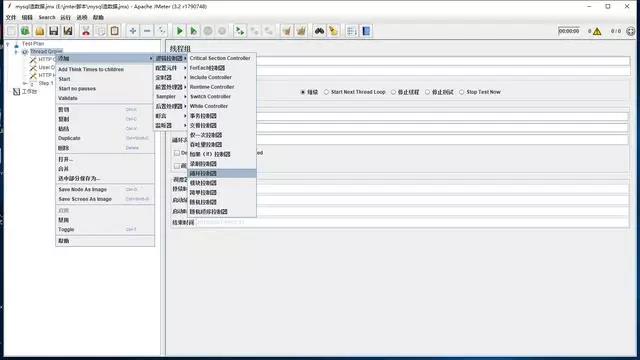The image size is (640, 360).
Task: Expand the Sampler submenu
Action: (170, 97)
